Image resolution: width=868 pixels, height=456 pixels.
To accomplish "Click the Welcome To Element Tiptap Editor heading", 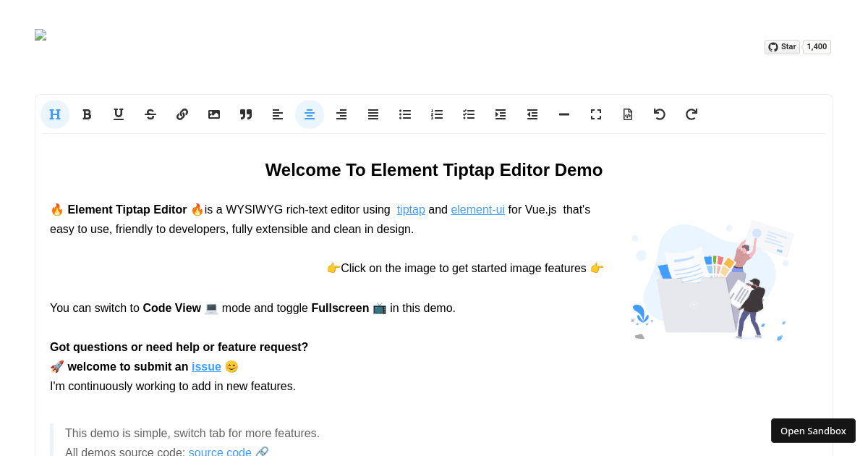I will click(434, 170).
